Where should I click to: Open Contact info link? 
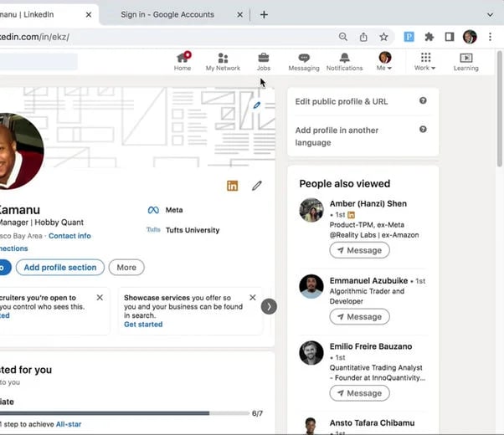69,236
